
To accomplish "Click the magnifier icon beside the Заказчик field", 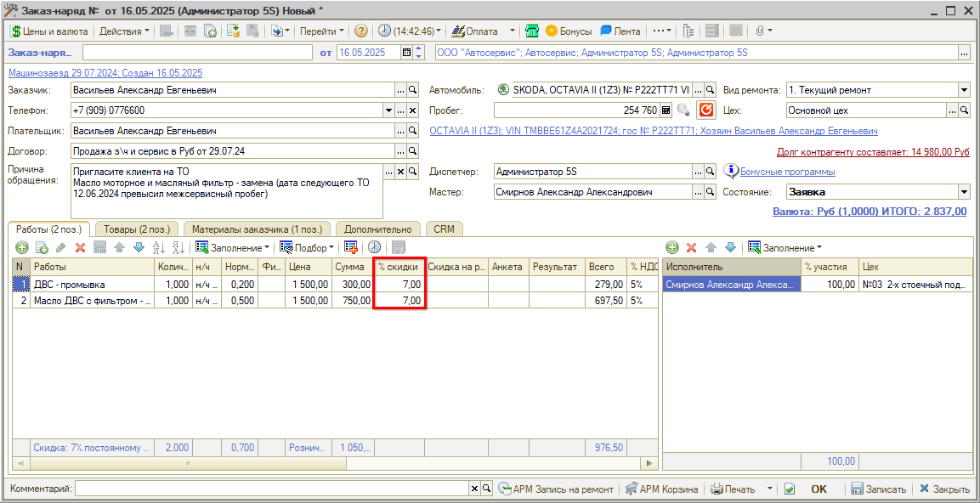I will click(413, 90).
